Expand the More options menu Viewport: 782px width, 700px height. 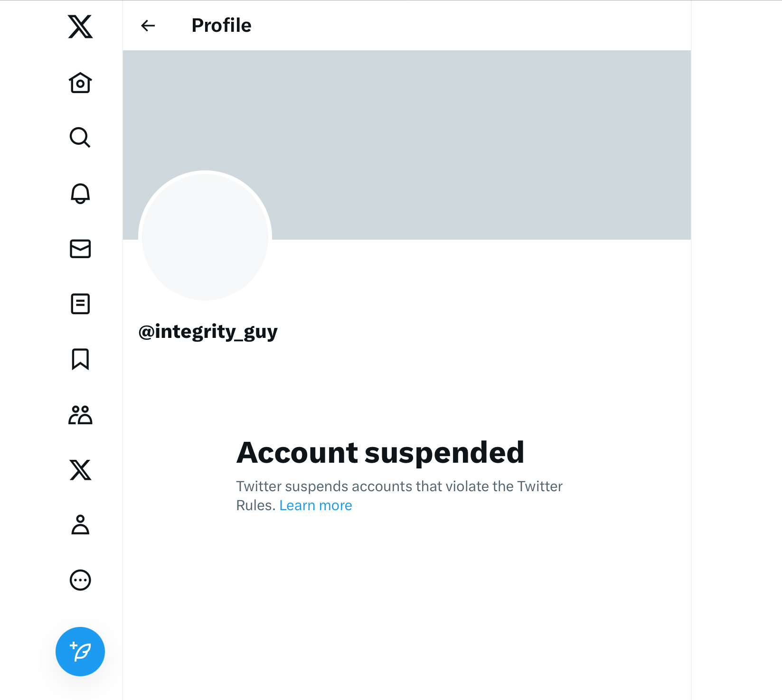(80, 580)
